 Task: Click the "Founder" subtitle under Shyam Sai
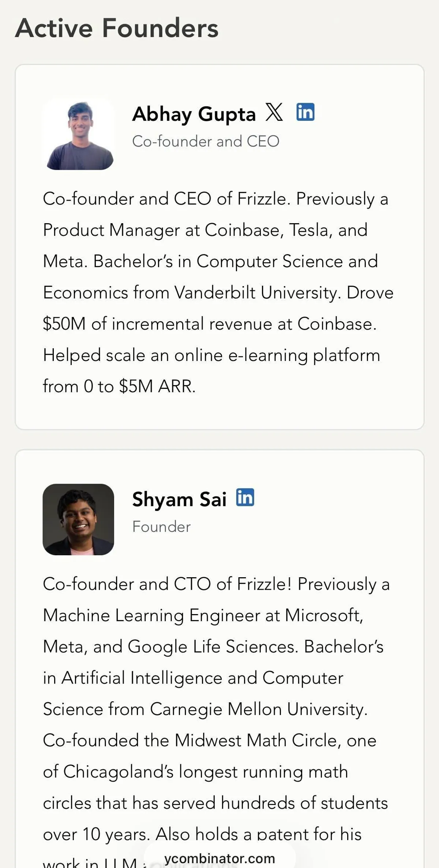point(161,527)
